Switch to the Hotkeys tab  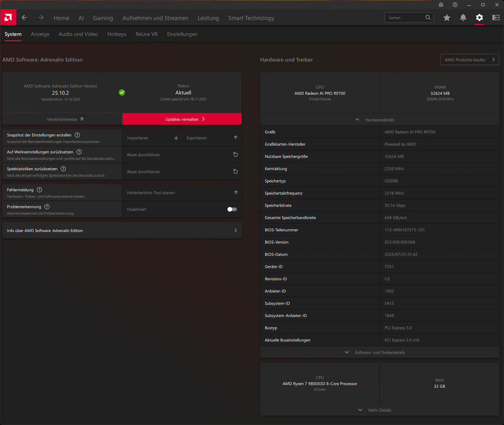117,34
